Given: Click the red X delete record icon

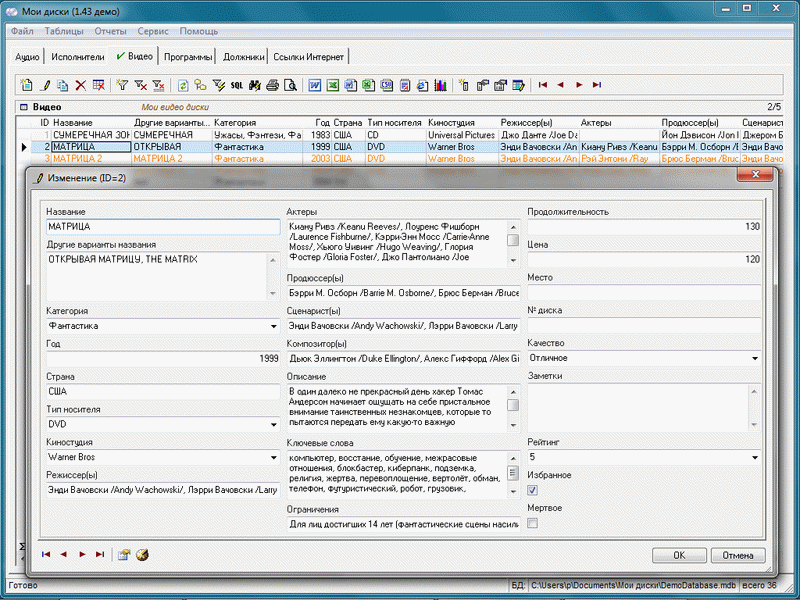Looking at the screenshot, I should pyautogui.click(x=81, y=86).
